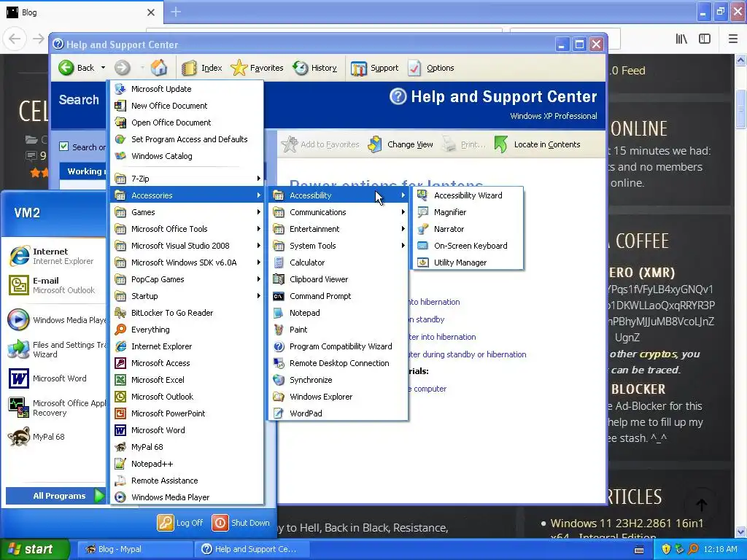Open Windows Media Player in All Programs
This screenshot has height=560, width=747.
[x=187, y=497]
